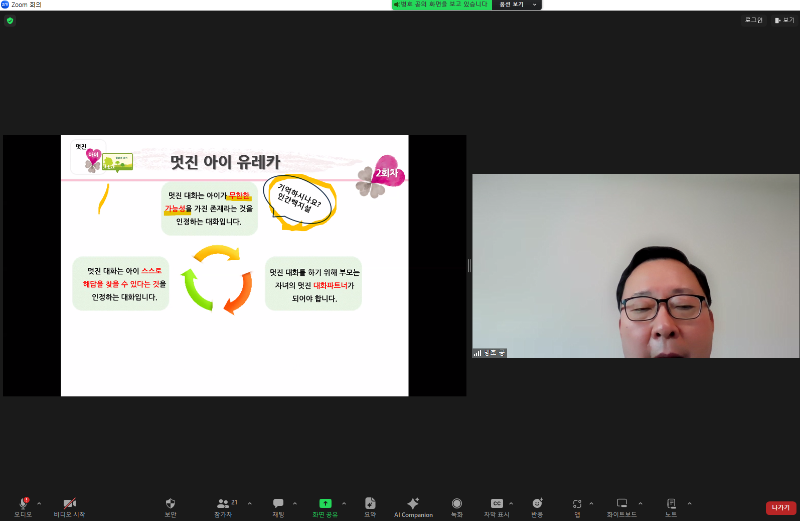Click the Zoom app icon in title bar
The width and height of the screenshot is (800, 521).
[5, 4]
